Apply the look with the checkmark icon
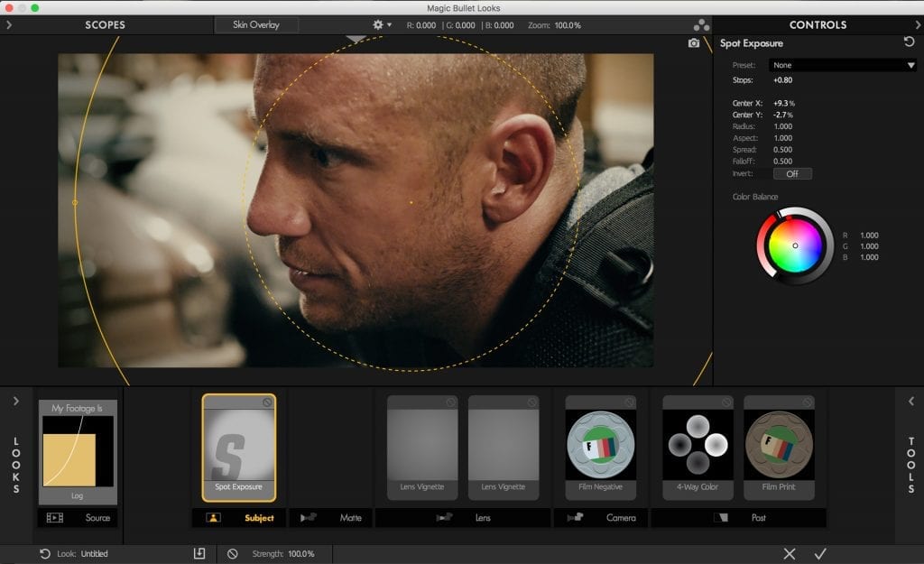This screenshot has width=924, height=564. click(820, 553)
